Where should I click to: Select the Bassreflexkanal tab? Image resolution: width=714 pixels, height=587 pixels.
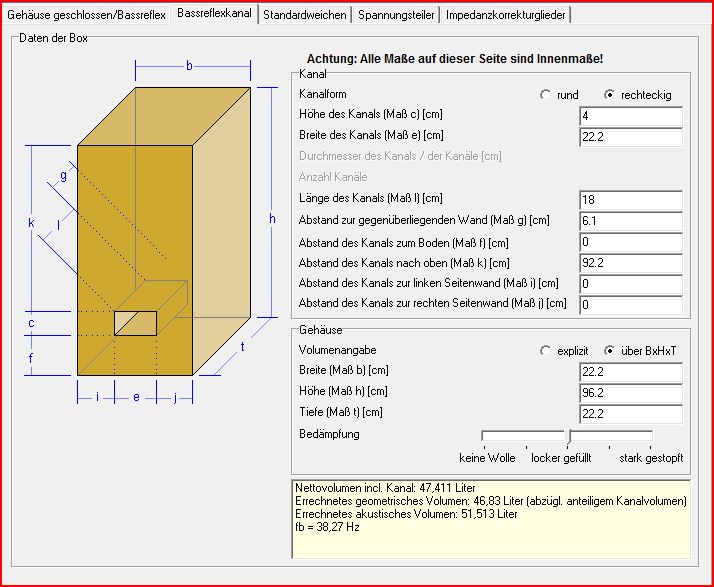(214, 14)
